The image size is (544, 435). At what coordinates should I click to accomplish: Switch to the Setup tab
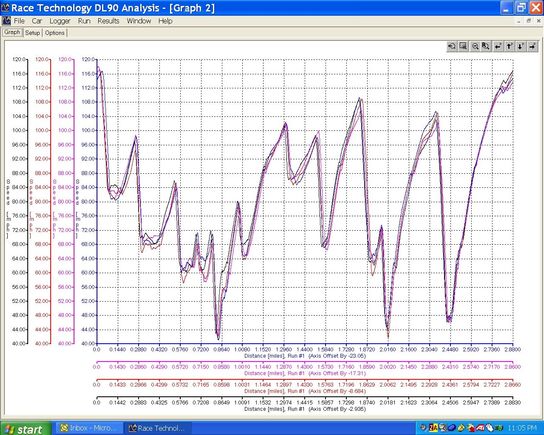(x=33, y=33)
